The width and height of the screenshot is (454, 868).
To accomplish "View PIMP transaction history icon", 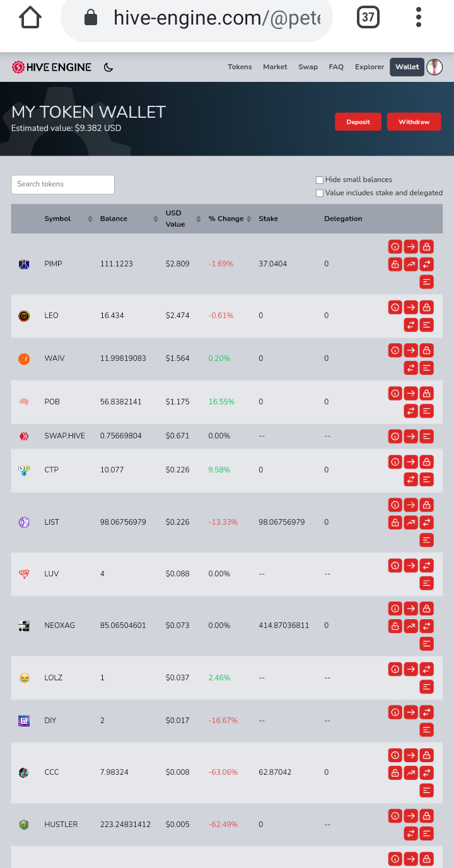I will [x=427, y=282].
